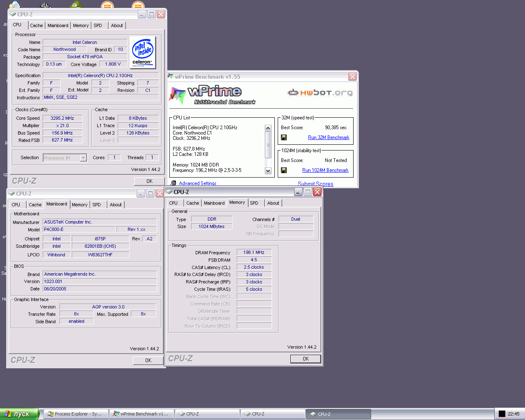Viewport: 525px width, 420px height.
Task: Click the Northwood code name field
Action: pos(64,49)
